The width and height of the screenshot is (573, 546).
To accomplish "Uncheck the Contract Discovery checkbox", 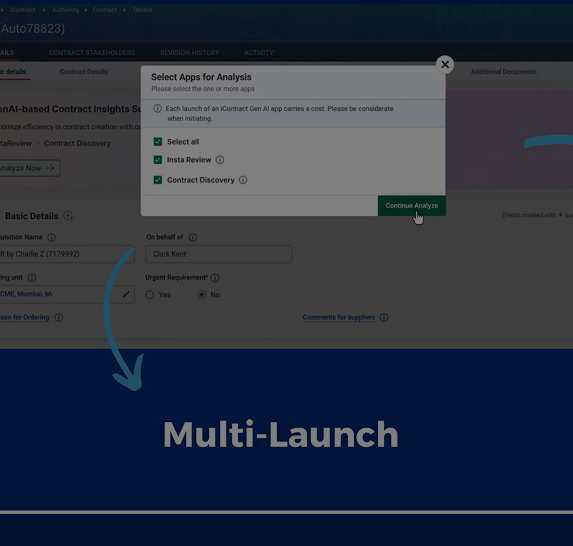I will pyautogui.click(x=158, y=180).
